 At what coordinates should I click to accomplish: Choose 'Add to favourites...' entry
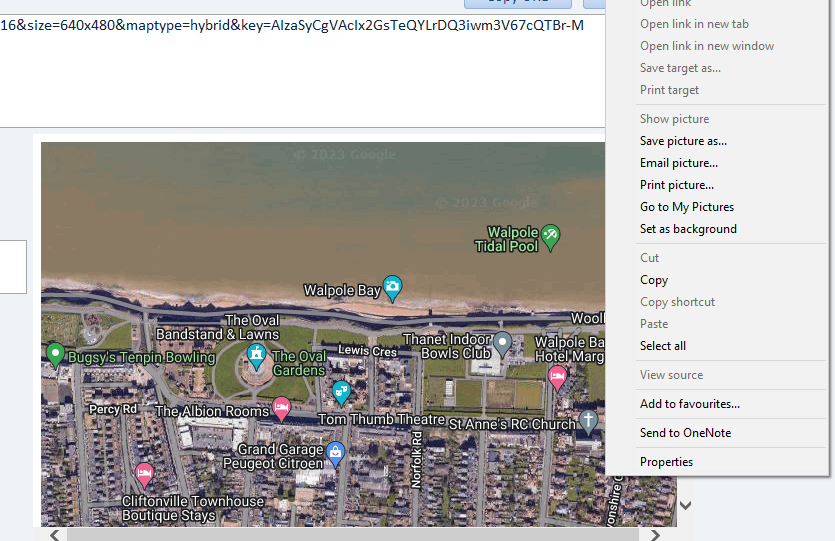click(690, 404)
